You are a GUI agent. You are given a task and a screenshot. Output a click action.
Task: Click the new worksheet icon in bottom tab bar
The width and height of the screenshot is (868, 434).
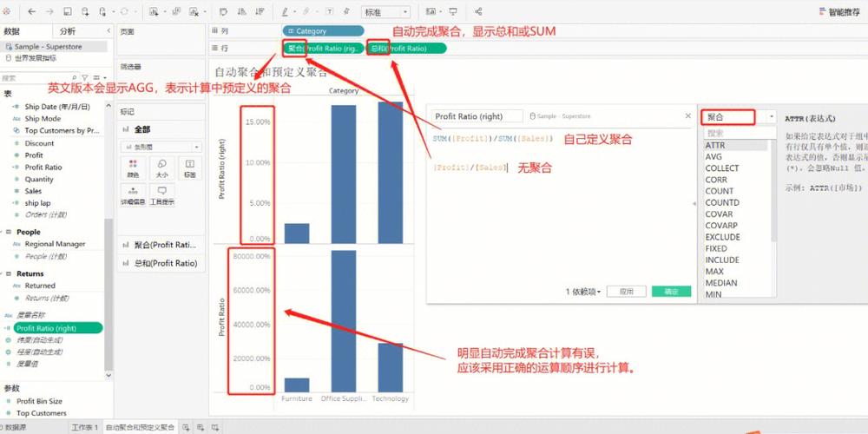click(186, 427)
